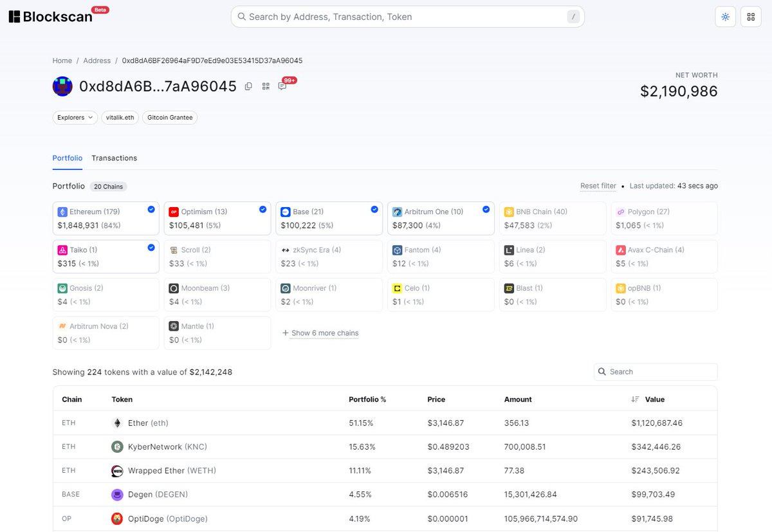Image resolution: width=772 pixels, height=532 pixels.
Task: Click the Address breadcrumb link
Action: tap(97, 60)
